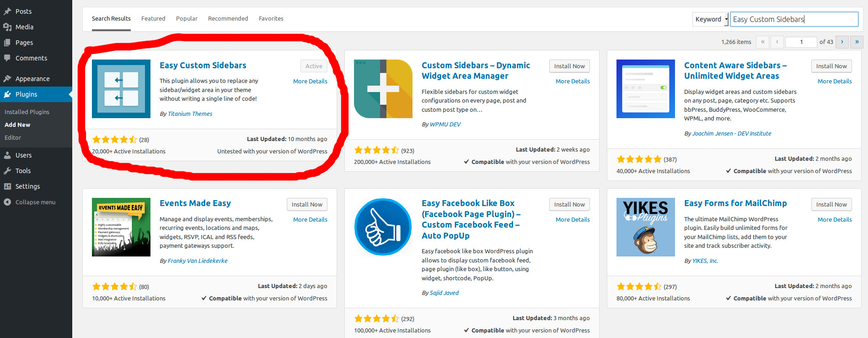This screenshot has width=868, height=338.
Task: Click the Collapse menu arrow icon
Action: (x=7, y=202)
